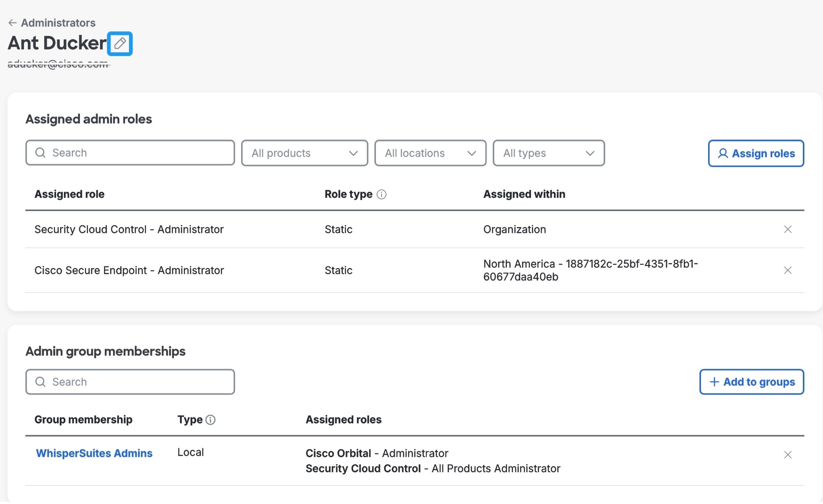The height and width of the screenshot is (504, 823).
Task: Select the Security Cloud Control - Administrator text
Action: (x=129, y=229)
